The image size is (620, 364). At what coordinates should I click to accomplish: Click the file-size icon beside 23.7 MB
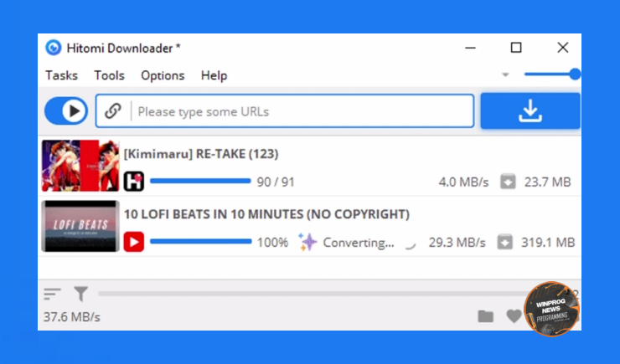click(508, 182)
